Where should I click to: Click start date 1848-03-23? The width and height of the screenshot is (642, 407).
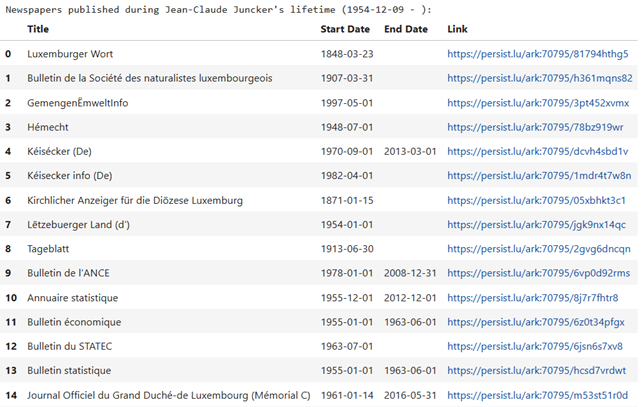point(347,54)
